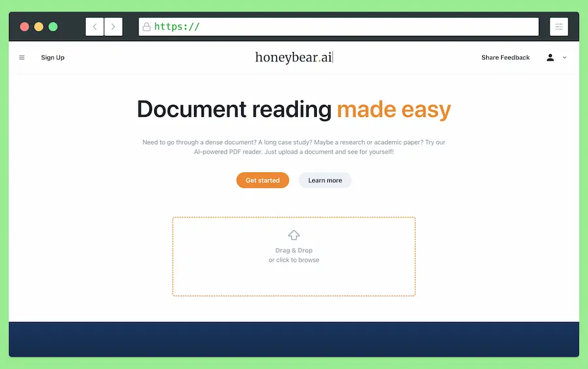Close the browser with red button
This screenshot has width=588, height=369.
(24, 27)
